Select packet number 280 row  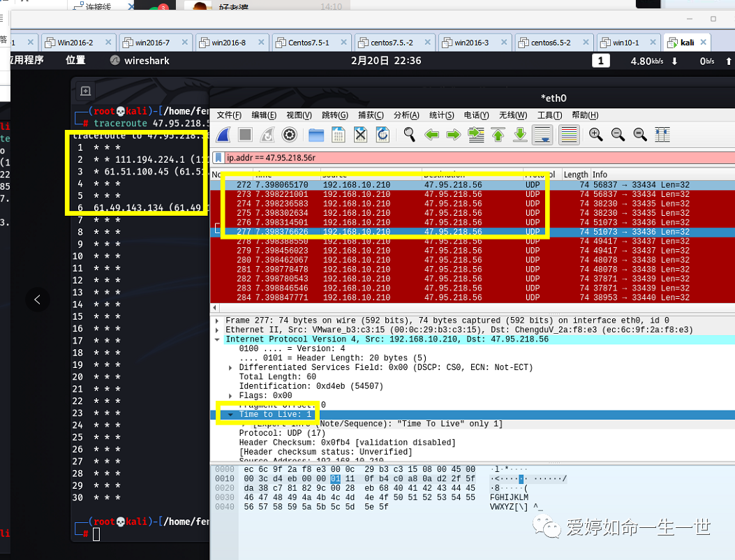[473, 260]
